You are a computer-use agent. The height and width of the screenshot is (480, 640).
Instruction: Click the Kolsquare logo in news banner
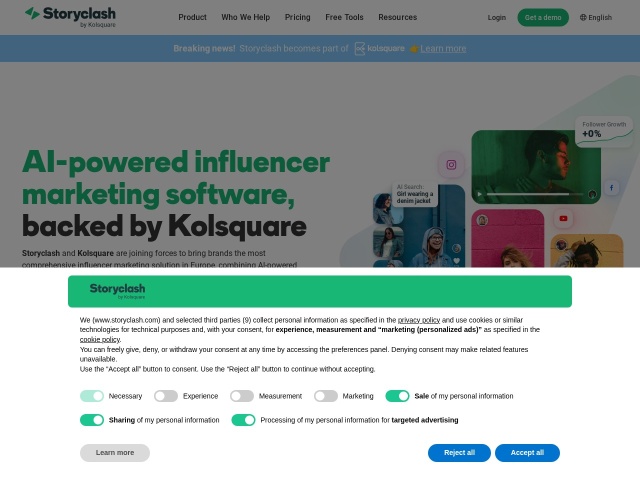point(380,49)
